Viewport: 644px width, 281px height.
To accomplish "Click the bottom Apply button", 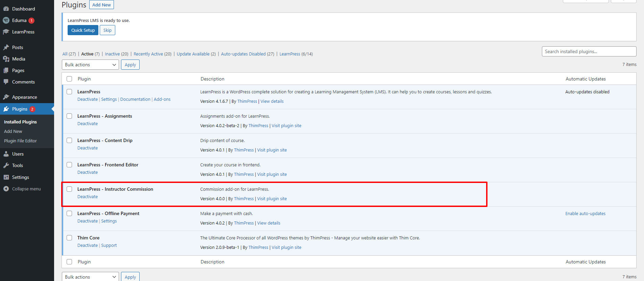I will point(130,277).
